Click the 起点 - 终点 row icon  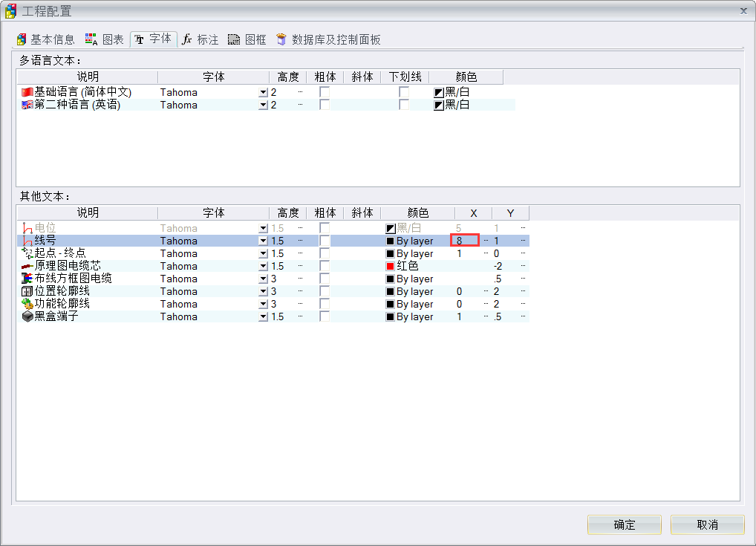tap(27, 253)
